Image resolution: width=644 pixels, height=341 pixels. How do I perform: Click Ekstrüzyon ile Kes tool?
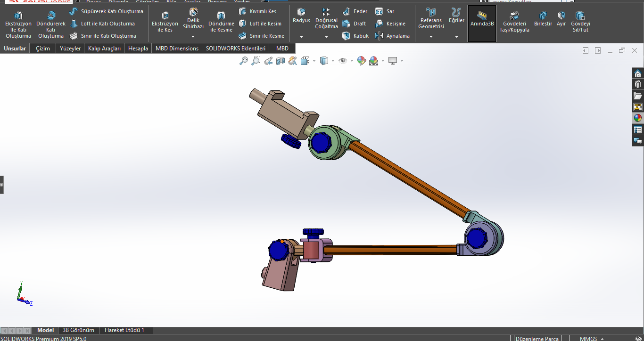(165, 23)
